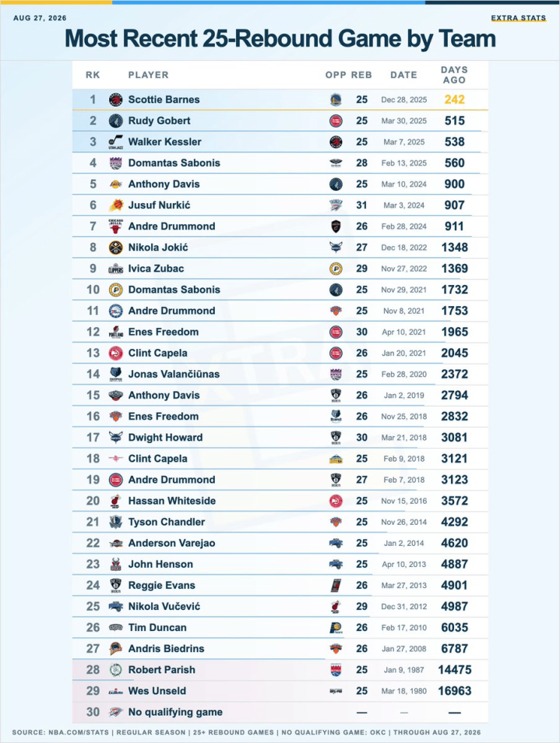Click the Timberwolves logo next to Rudy Gobert
Viewport: 560px width, 743px height.
click(115, 121)
